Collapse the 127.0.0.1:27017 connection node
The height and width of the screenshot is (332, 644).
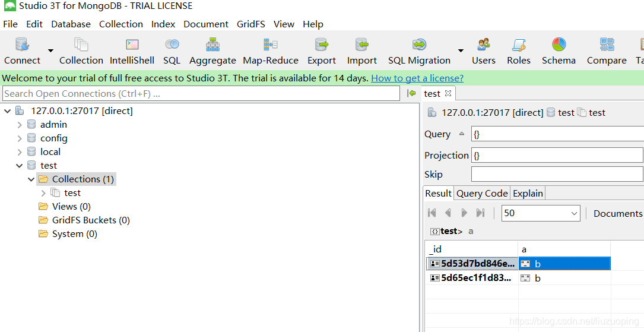pyautogui.click(x=7, y=111)
